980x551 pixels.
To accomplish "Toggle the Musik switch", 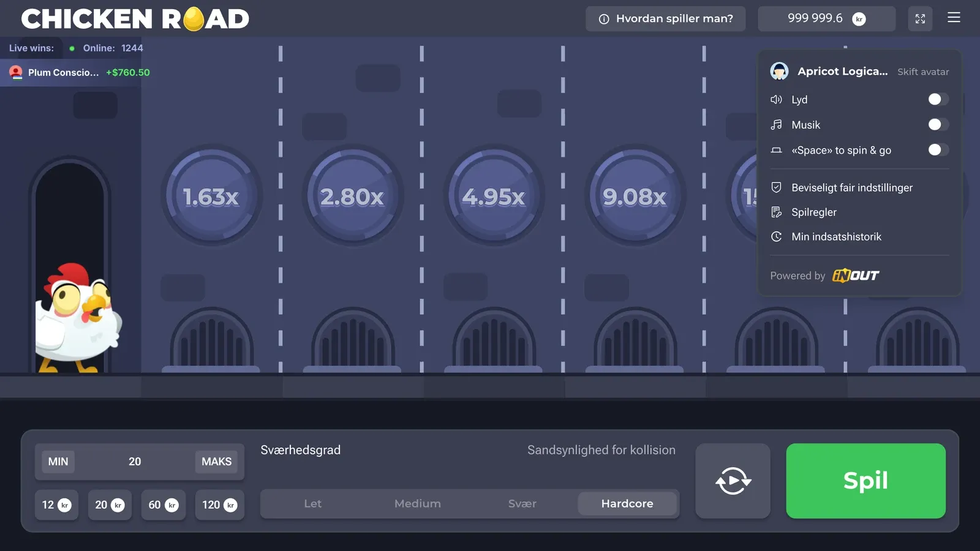I will (x=938, y=125).
